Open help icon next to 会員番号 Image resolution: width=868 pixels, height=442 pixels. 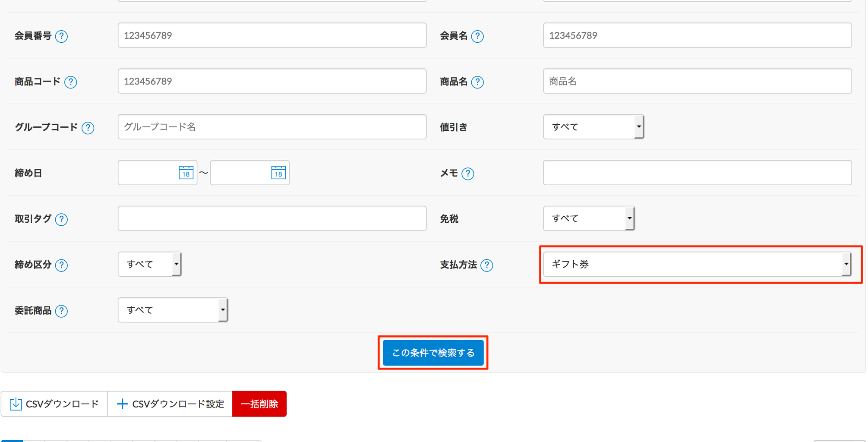pos(62,36)
